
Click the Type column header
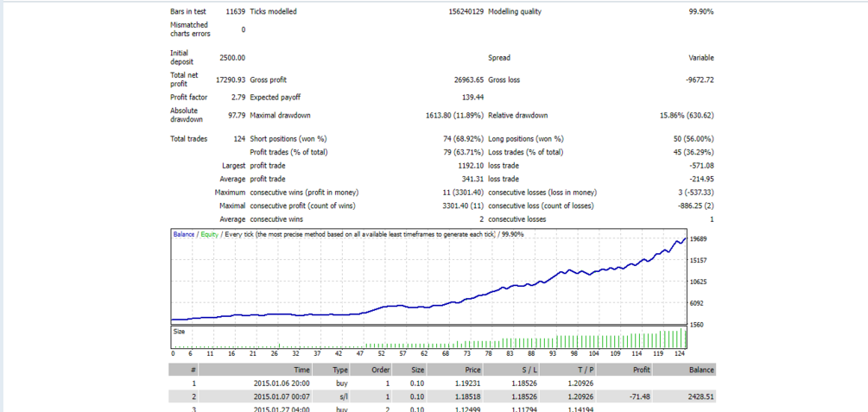click(x=332, y=370)
